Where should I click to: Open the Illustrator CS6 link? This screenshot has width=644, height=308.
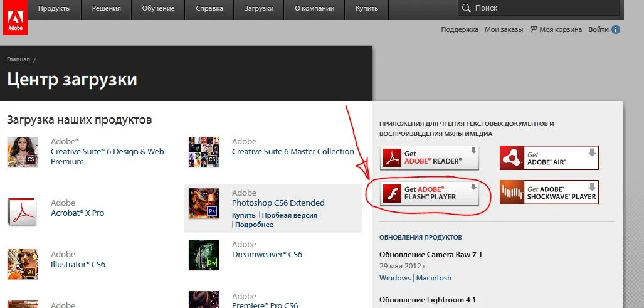[78, 265]
